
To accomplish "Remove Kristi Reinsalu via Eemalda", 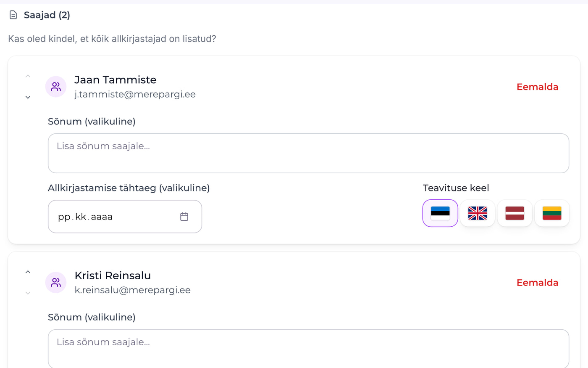I will coord(537,283).
